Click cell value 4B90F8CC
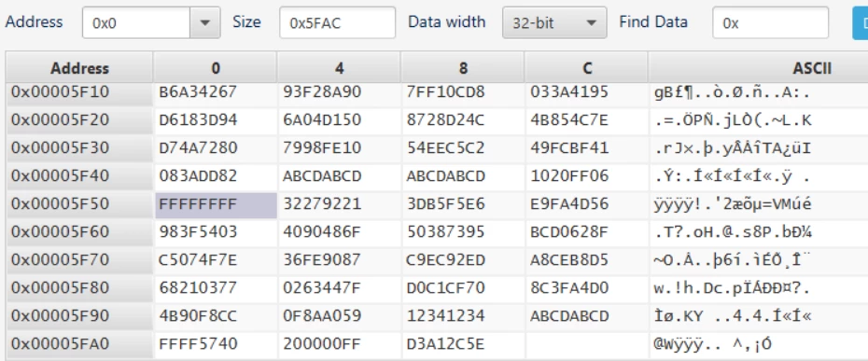The image size is (868, 361). click(x=198, y=316)
